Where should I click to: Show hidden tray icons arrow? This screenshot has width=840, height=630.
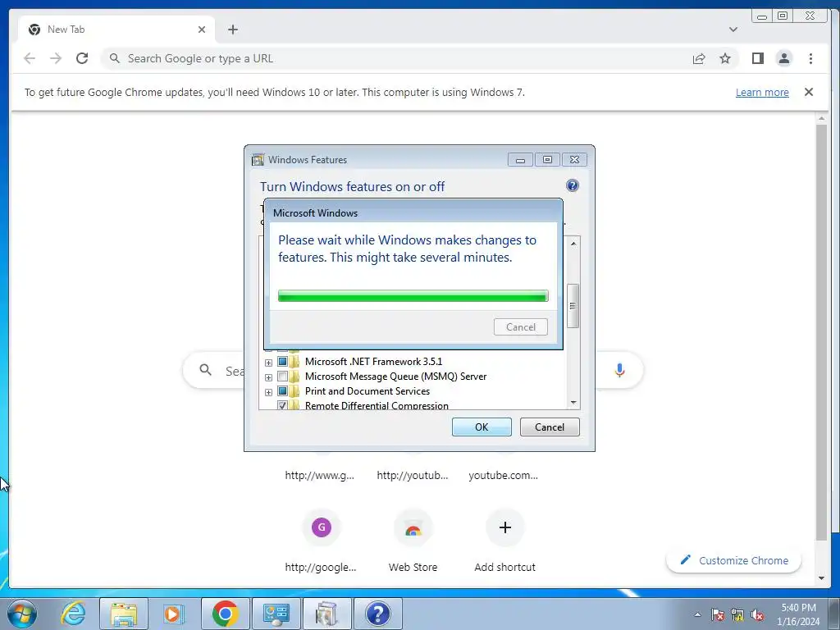(697, 614)
